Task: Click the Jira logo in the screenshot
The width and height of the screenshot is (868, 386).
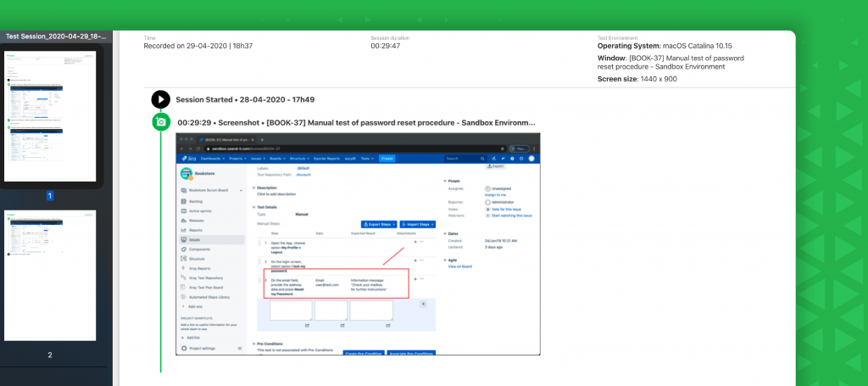Action: [x=189, y=159]
